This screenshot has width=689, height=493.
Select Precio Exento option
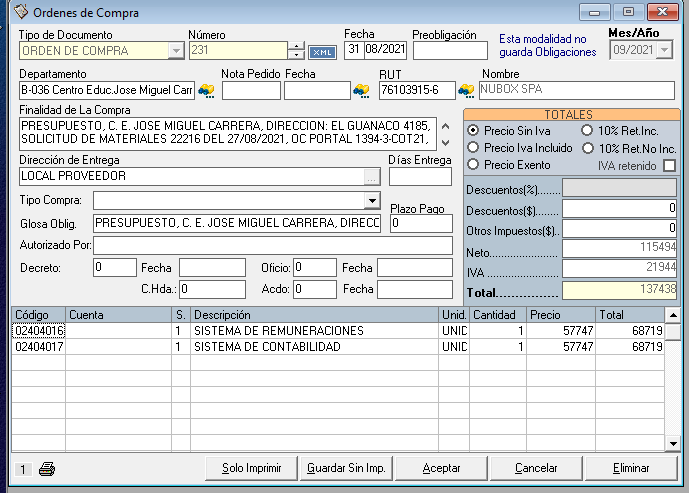coord(473,165)
